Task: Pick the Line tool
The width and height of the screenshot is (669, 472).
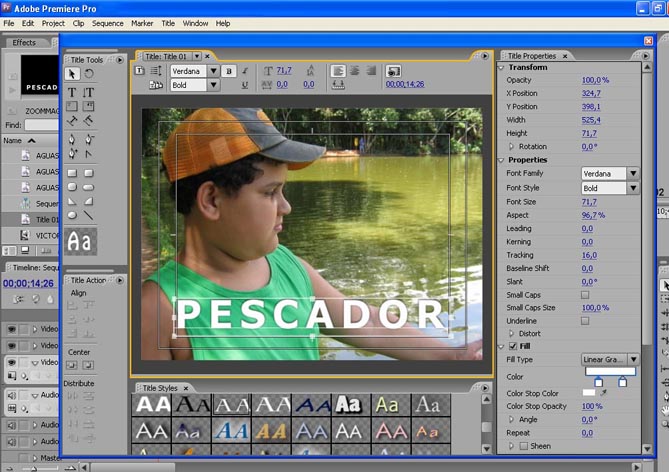Action: pos(88,215)
